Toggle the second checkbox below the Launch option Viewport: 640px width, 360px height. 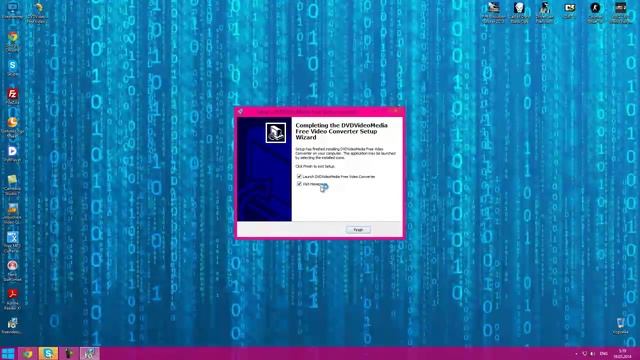coord(299,184)
